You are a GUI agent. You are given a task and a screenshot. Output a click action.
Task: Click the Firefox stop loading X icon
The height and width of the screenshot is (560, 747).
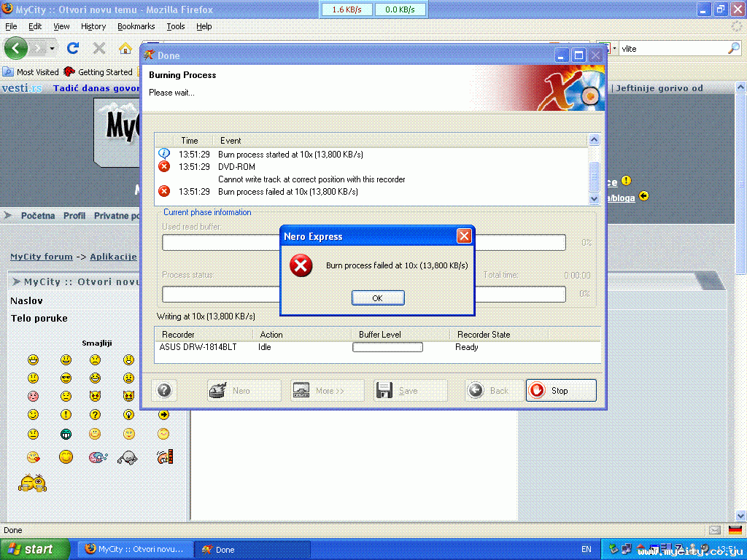tap(99, 48)
